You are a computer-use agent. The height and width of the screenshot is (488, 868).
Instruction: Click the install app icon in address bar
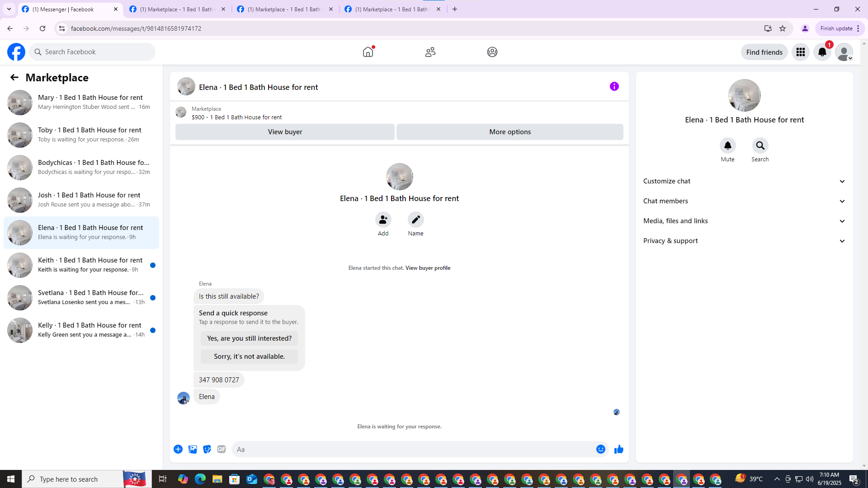pyautogui.click(x=768, y=28)
